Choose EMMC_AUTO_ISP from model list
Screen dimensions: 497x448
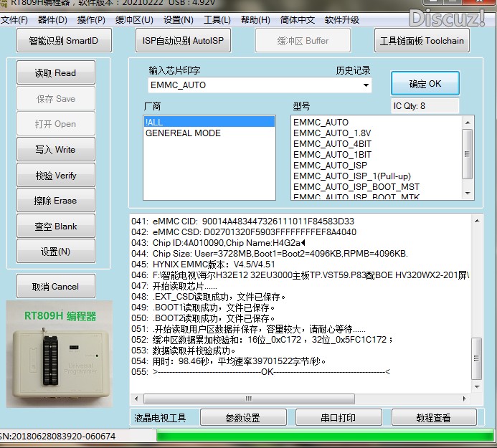[x=330, y=166]
